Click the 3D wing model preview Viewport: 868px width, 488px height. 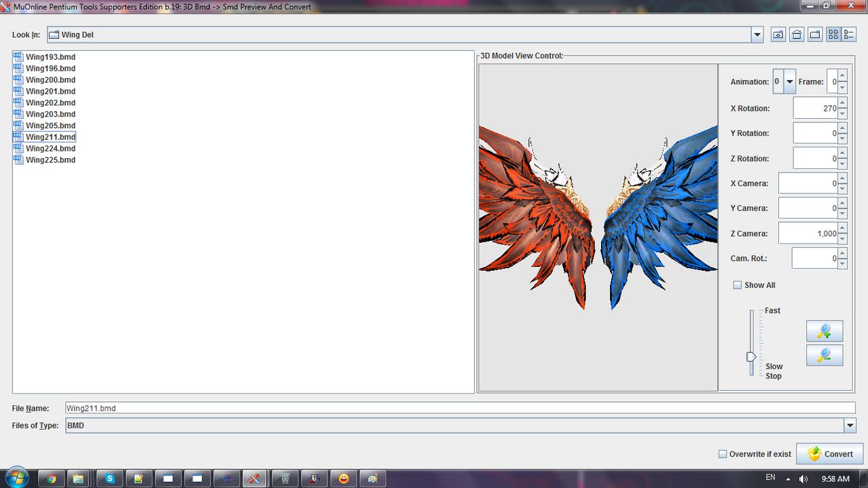tap(598, 227)
